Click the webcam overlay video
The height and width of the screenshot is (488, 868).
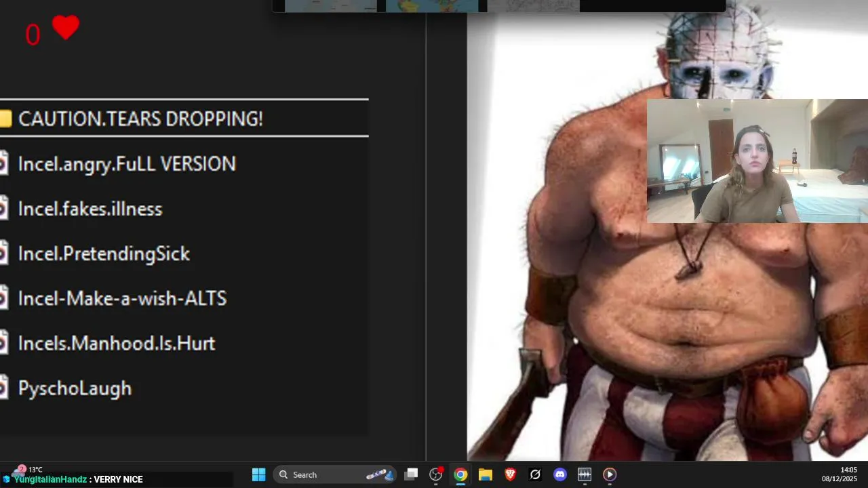tap(757, 161)
